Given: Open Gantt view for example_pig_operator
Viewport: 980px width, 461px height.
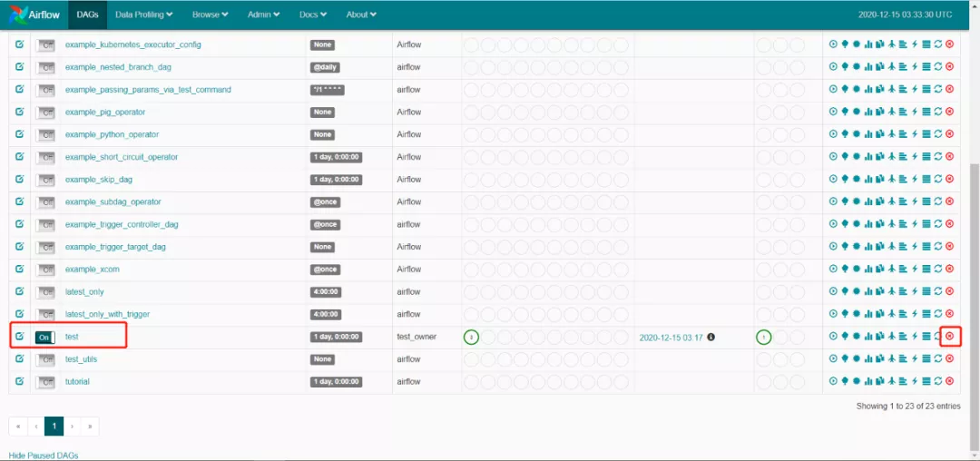Looking at the screenshot, I should (x=903, y=112).
